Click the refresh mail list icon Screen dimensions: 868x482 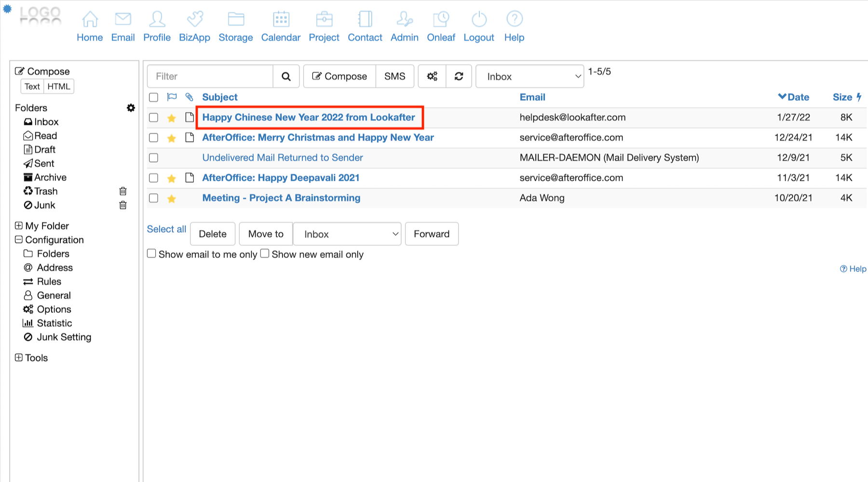click(459, 77)
